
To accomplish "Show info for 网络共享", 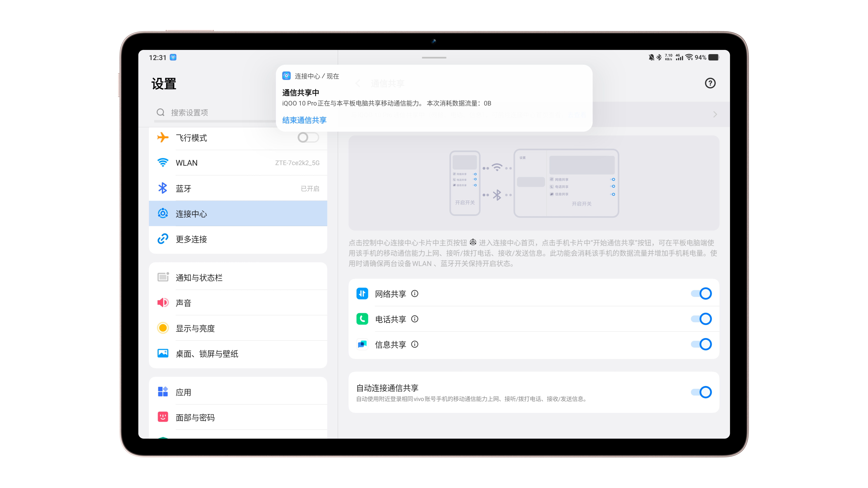I will [x=415, y=294].
